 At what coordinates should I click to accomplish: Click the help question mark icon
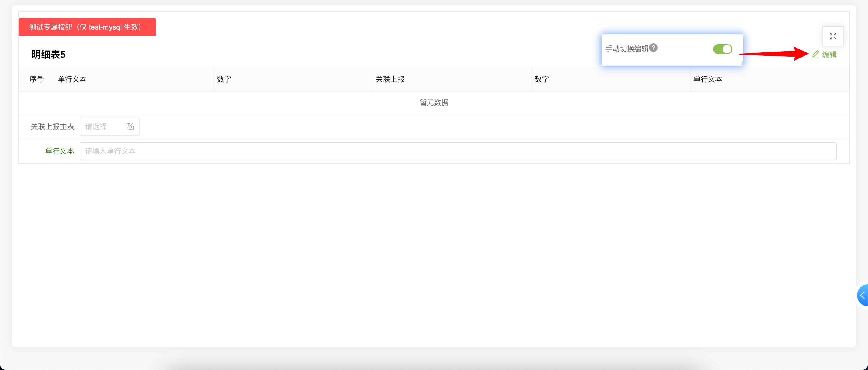point(653,48)
